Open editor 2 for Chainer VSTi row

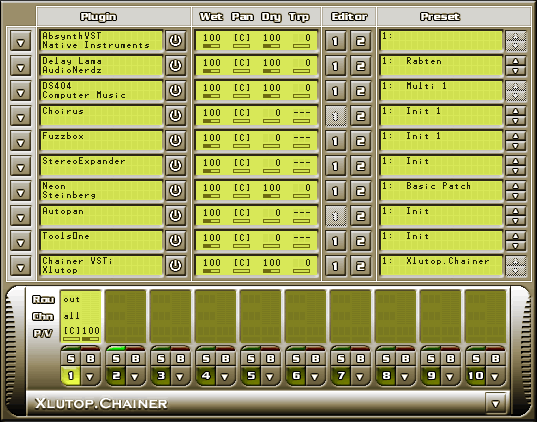point(360,266)
